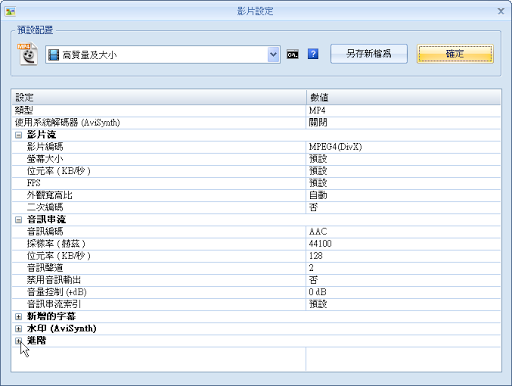Open the 高質量及大小 preset dropdown arrow
The image size is (512, 386).
pos(273,54)
